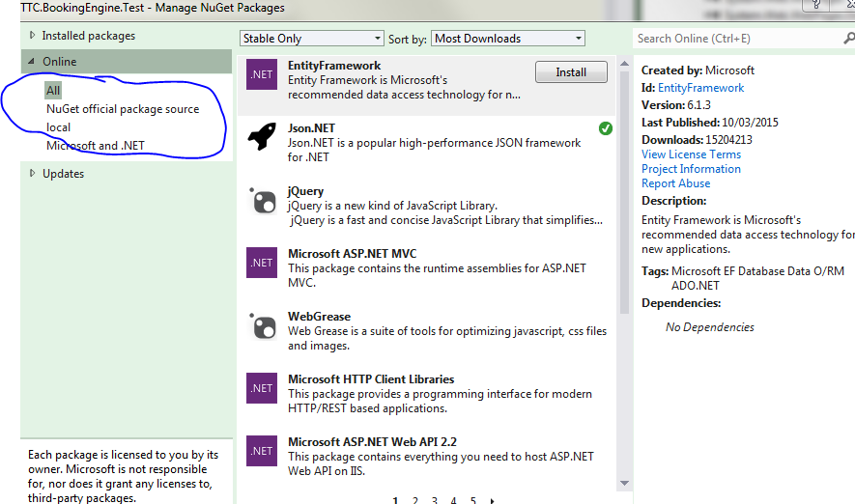Viewport: 855px width, 504px height.
Task: Go to page 3 of results
Action: click(x=435, y=499)
